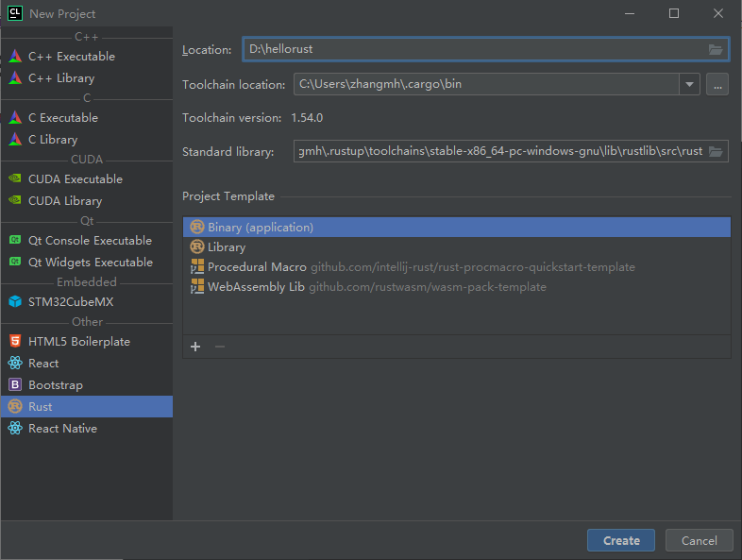Select Bootstrap project type

tap(87, 385)
